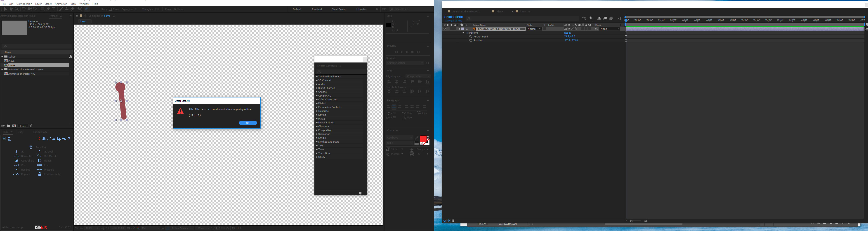Click Draft 3D icon in timeline
Image resolution: width=868 pixels, height=231 pixels.
tap(591, 18)
